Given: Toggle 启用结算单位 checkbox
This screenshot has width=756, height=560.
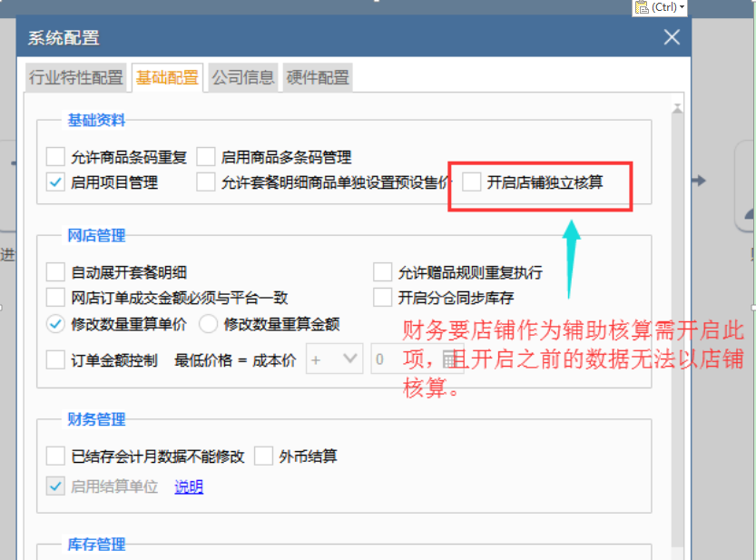Looking at the screenshot, I should (55, 486).
